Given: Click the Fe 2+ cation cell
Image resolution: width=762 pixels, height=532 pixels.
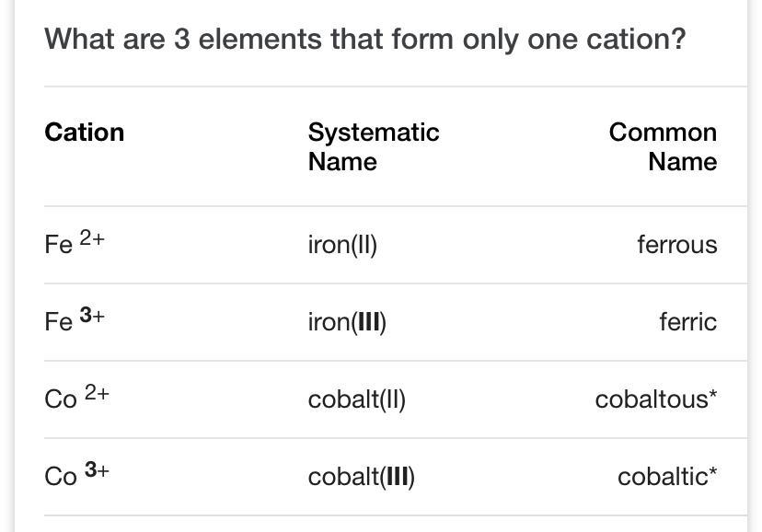Looking at the screenshot, I should 75,242.
